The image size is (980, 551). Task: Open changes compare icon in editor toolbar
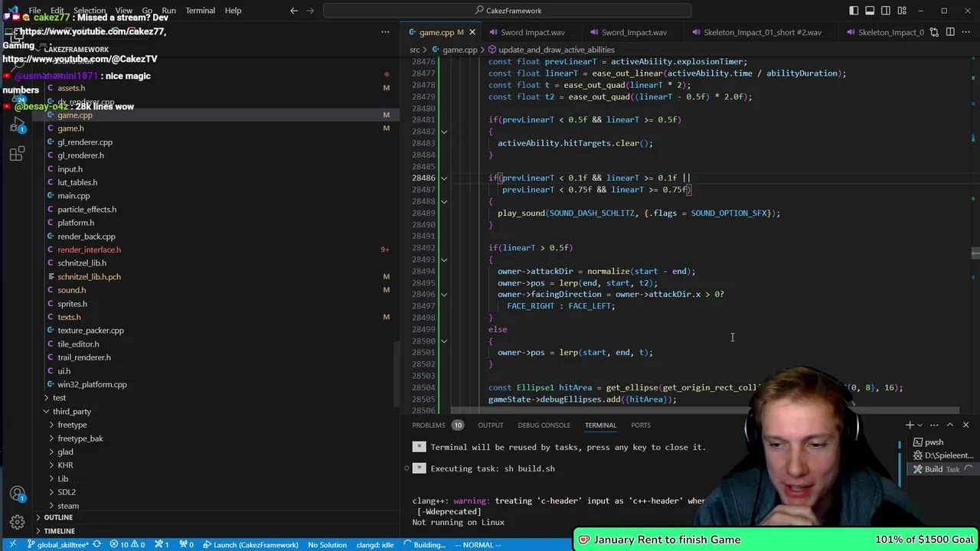(x=935, y=32)
